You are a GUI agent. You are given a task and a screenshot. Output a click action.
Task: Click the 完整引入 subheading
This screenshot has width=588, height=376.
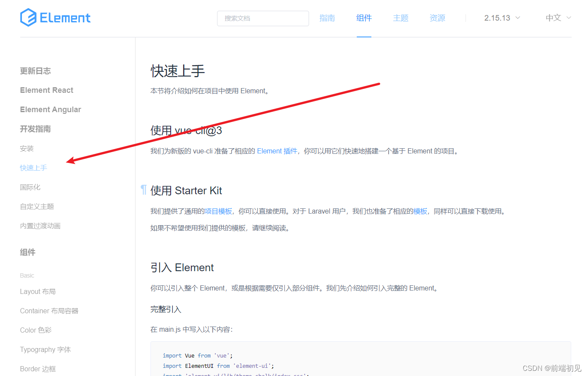(166, 309)
